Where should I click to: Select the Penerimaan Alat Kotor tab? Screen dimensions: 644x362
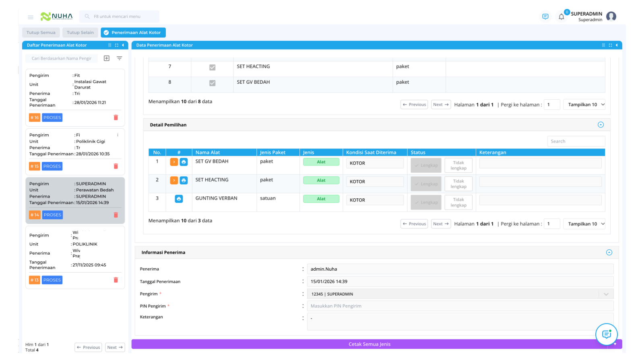pyautogui.click(x=133, y=33)
